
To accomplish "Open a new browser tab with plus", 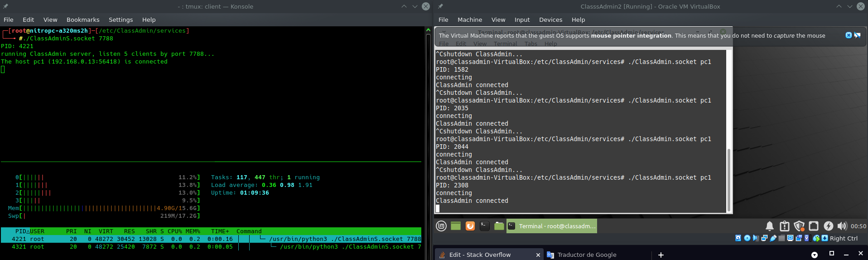I will point(661,255).
